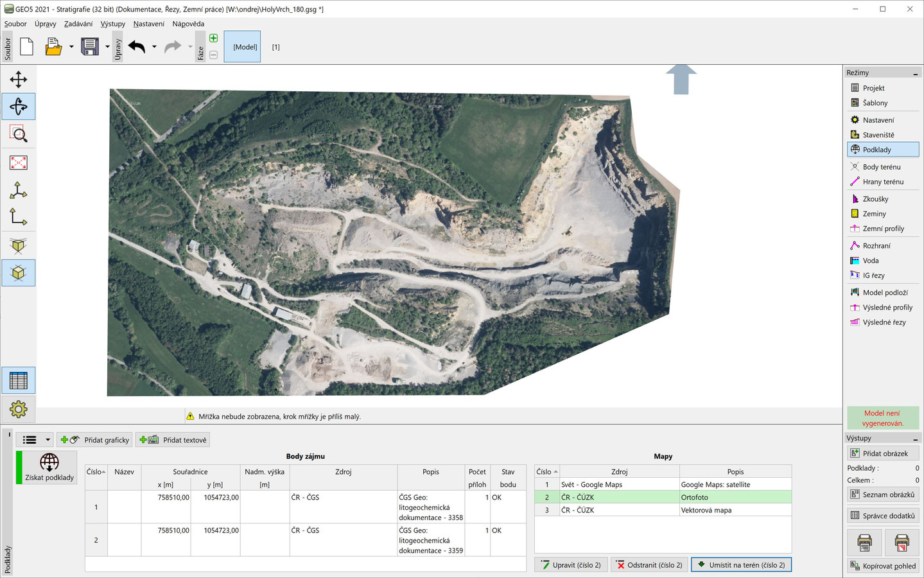
Task: Click the save floppy disk icon
Action: click(x=90, y=47)
